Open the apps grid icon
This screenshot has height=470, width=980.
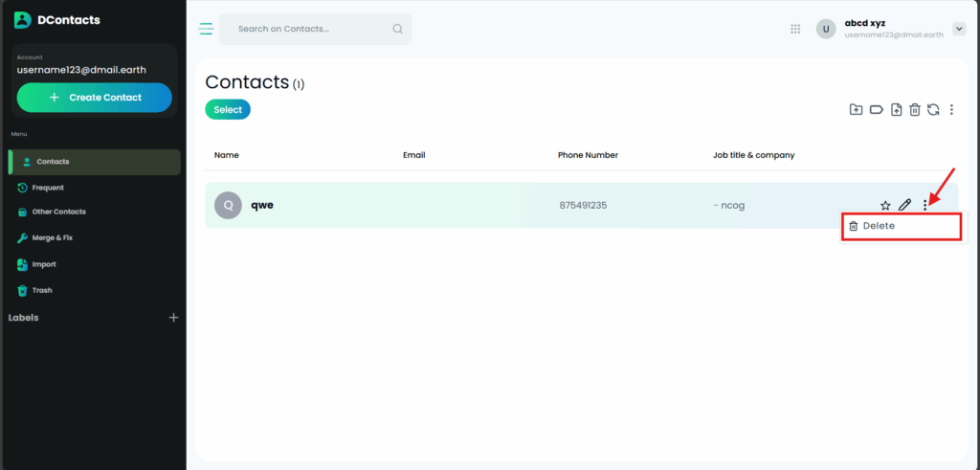pos(795,29)
